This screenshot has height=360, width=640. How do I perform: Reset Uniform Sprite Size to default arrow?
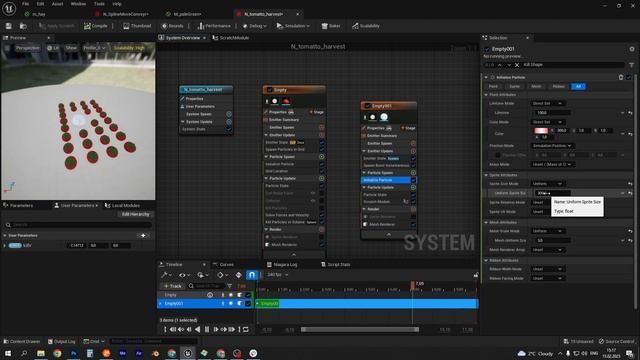tap(630, 193)
